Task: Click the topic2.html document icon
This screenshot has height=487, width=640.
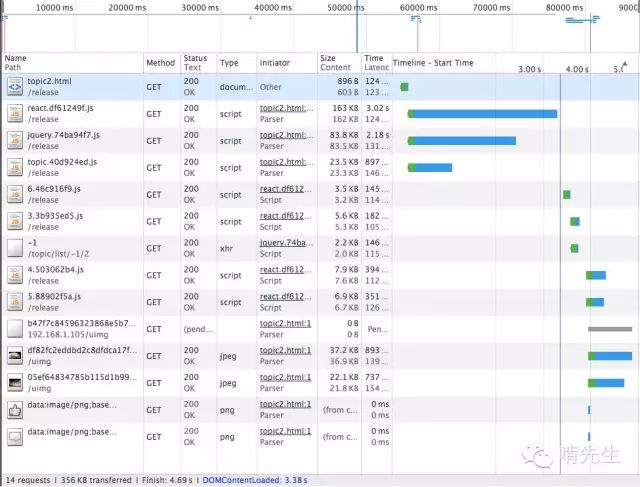Action: (x=15, y=87)
